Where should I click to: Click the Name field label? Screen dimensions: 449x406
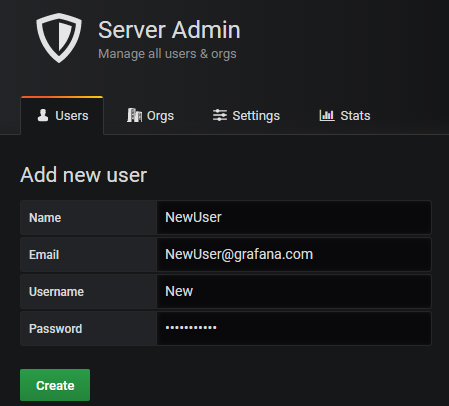tap(45, 218)
